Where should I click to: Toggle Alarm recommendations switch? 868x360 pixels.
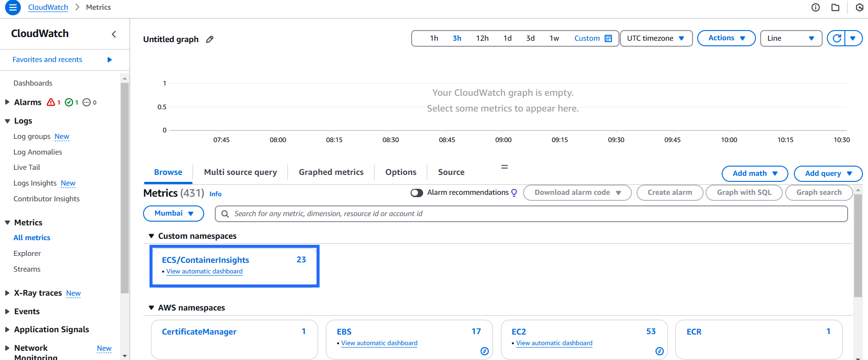point(417,193)
